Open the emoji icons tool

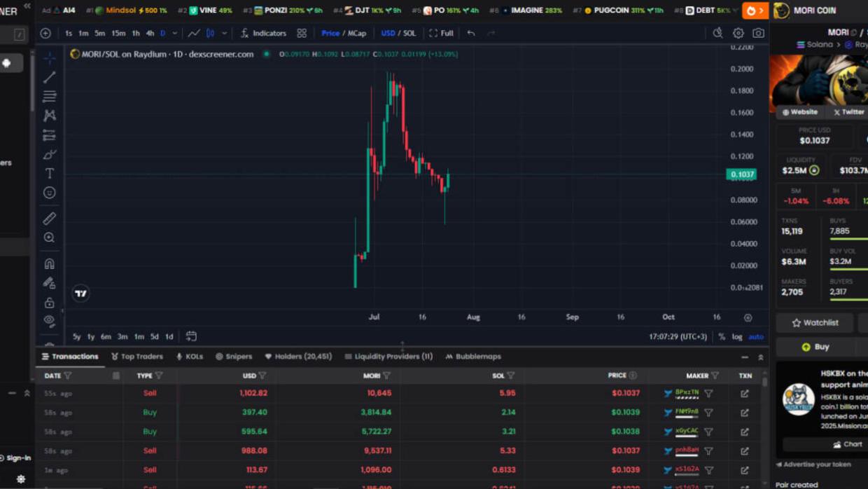pyautogui.click(x=49, y=193)
